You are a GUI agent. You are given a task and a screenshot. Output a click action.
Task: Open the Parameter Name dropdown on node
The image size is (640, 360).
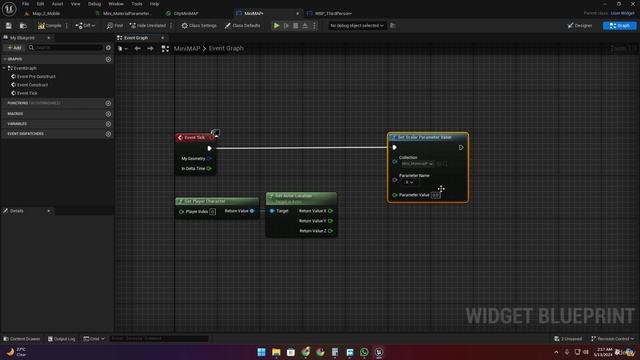409,182
